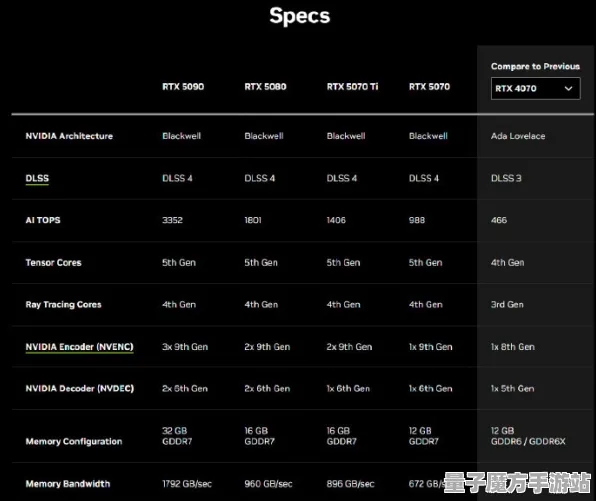Viewport: 596px width, 501px height.
Task: Click the Ada Lovelace architecture cell
Action: click(518, 136)
